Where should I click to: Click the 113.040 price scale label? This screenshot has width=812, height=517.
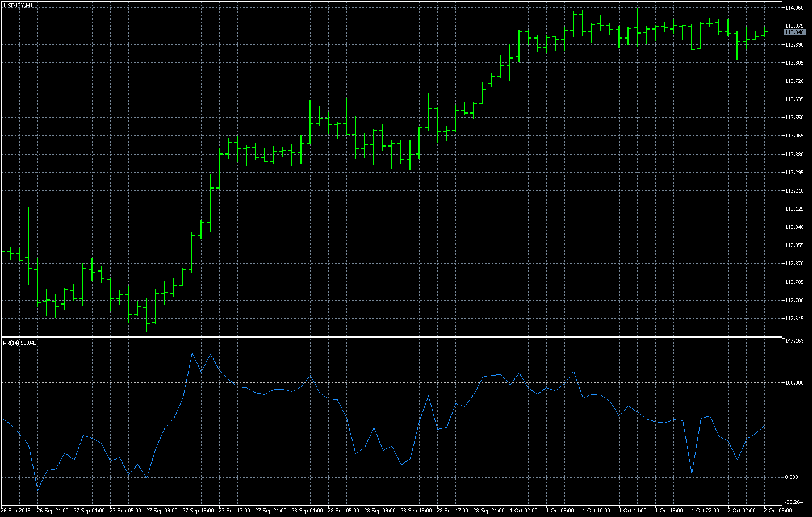pyautogui.click(x=794, y=227)
